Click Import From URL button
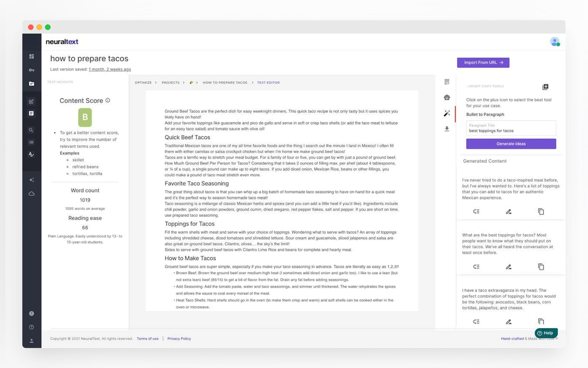The image size is (588, 368). pyautogui.click(x=483, y=63)
